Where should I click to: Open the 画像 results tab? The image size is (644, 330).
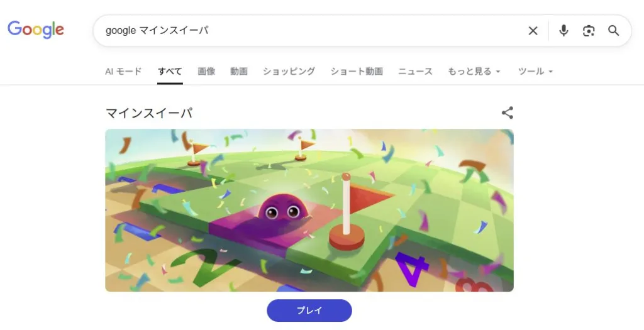click(206, 72)
